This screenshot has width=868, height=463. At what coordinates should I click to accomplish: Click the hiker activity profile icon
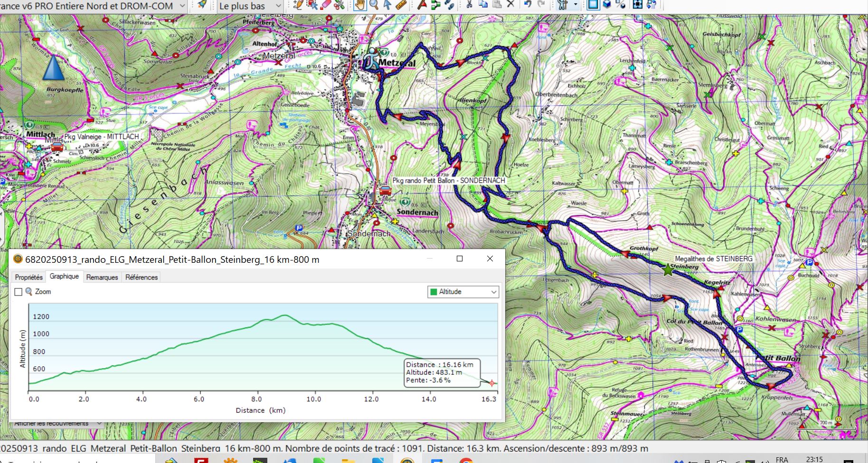[x=563, y=5]
